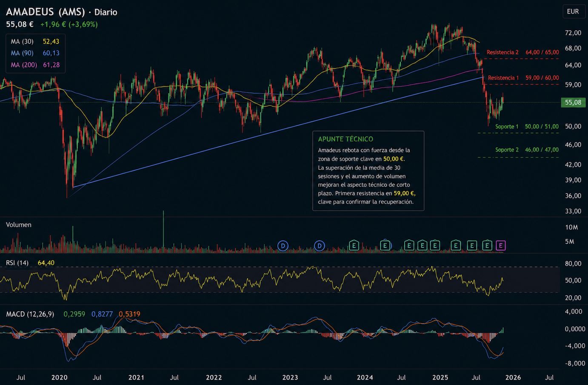Click the AMADEUS (AMS) symbol title
Viewport: 588px width, 385px height.
tap(46, 12)
